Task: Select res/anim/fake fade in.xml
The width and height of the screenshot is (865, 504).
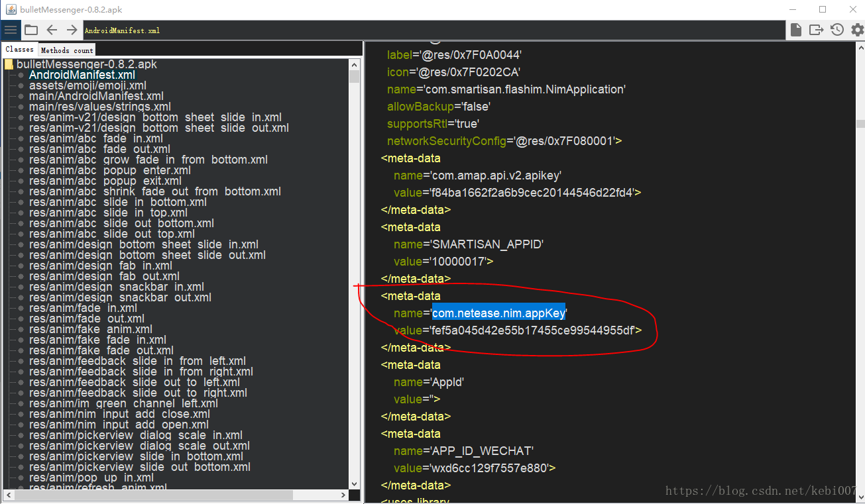Action: tap(97, 340)
